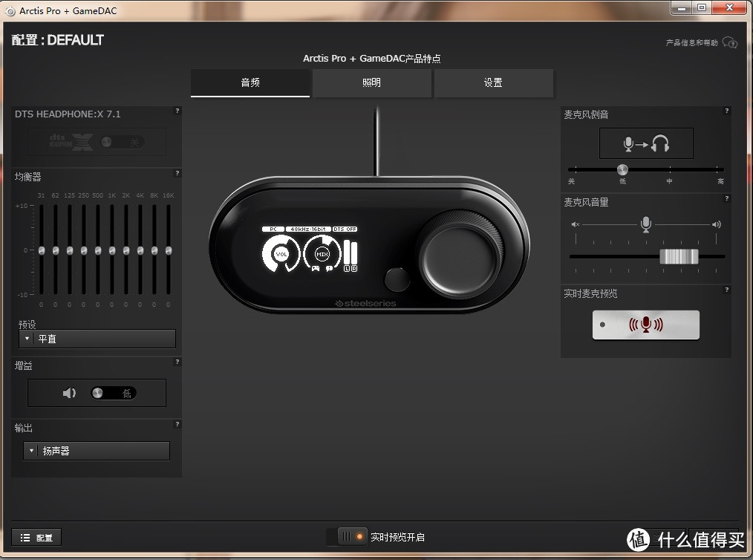
Task: Click the 1K equalizer slider handle
Action: click(x=112, y=251)
